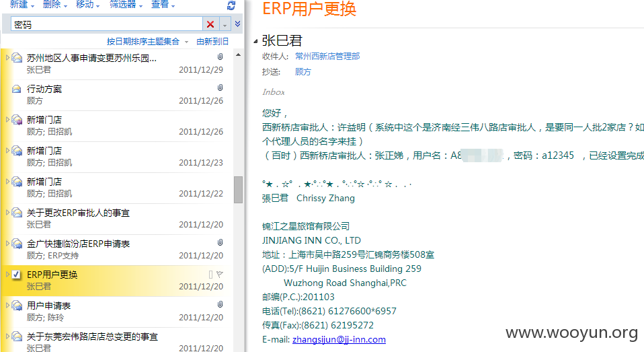Viewport: 644px width, 352px height.
Task: Toggle sort order 由新到旧
Action: pos(212,42)
